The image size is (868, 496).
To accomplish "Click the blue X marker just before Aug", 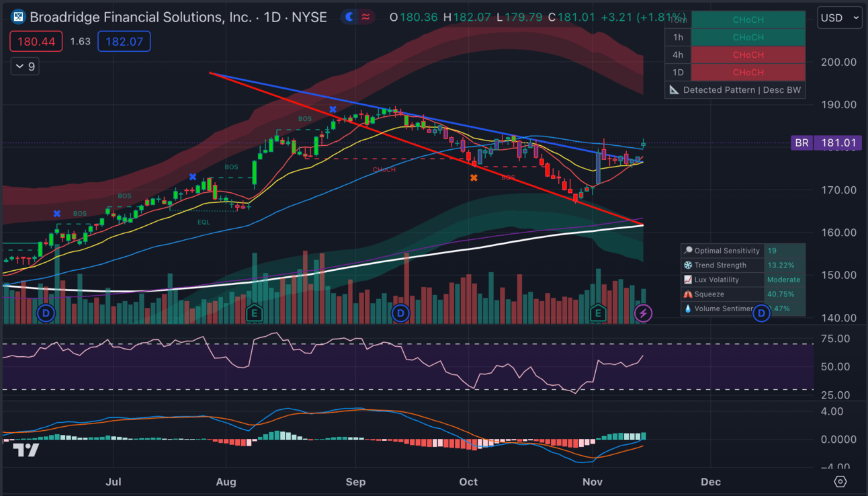I will coord(193,177).
